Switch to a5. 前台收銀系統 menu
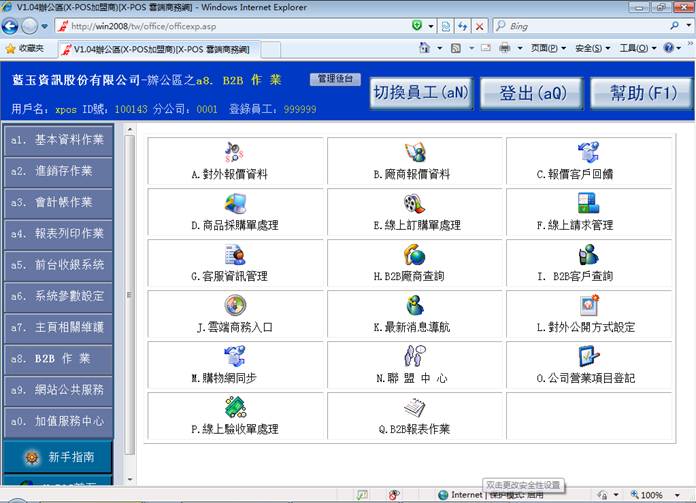Screen dimensions: 696x503 coord(57,265)
